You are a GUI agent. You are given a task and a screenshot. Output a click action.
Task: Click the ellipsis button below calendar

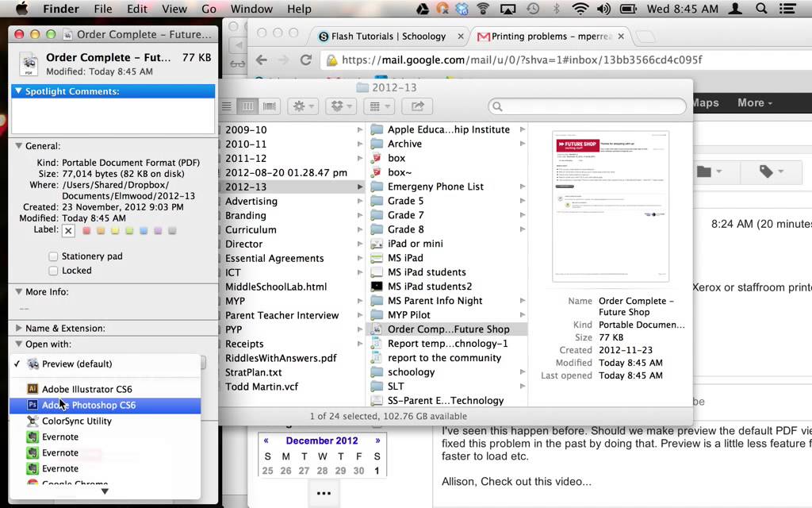click(324, 493)
